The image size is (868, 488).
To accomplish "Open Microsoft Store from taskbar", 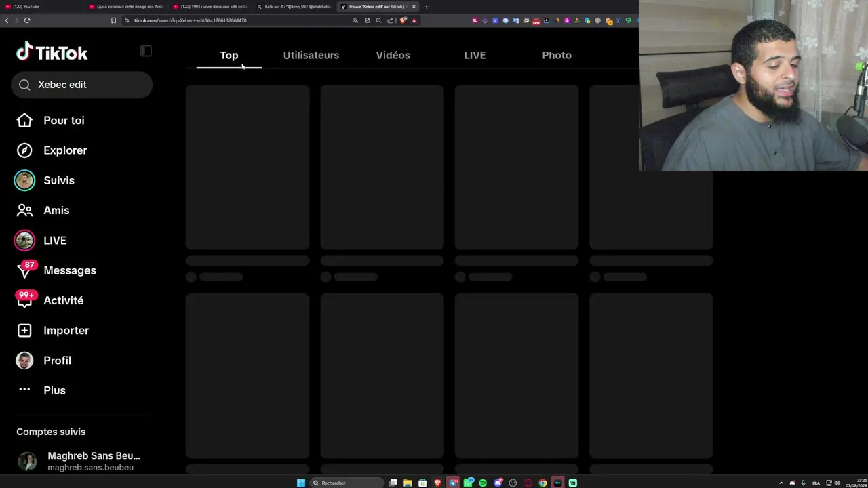I will 422,483.
